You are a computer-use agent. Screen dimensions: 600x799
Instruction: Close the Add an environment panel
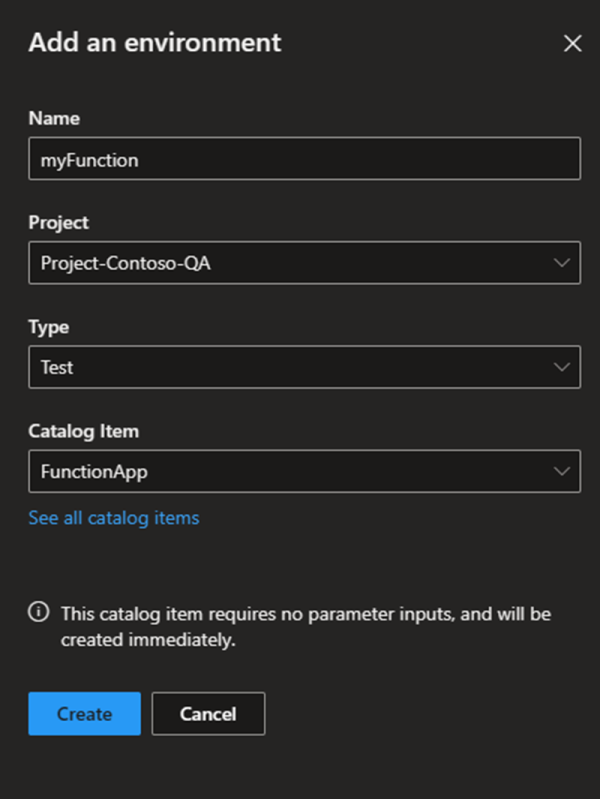(573, 43)
